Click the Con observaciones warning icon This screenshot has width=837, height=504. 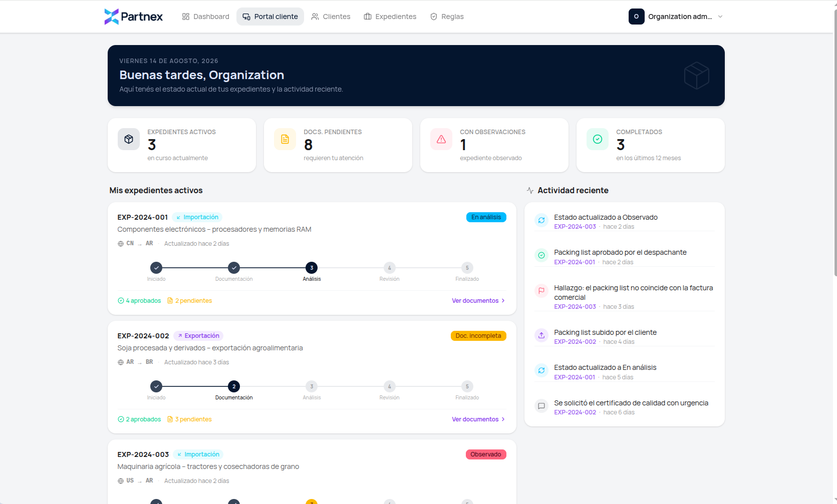coord(441,139)
